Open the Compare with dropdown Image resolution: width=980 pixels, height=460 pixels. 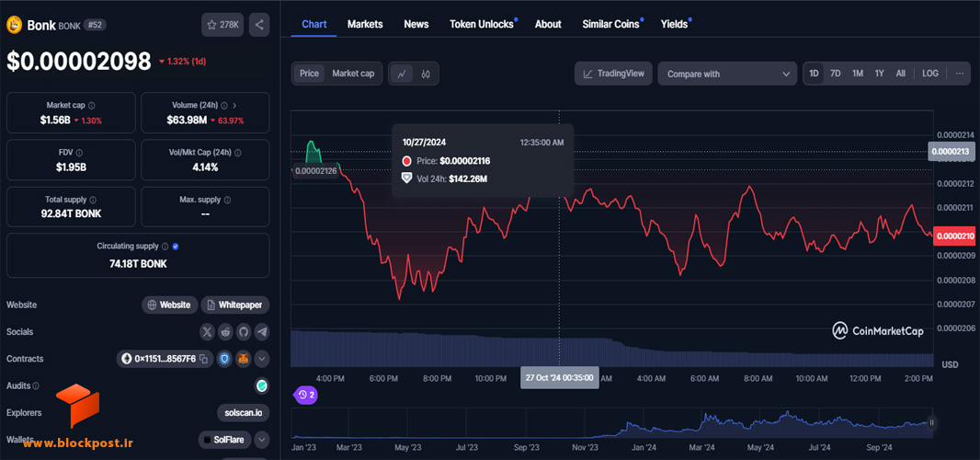727,74
